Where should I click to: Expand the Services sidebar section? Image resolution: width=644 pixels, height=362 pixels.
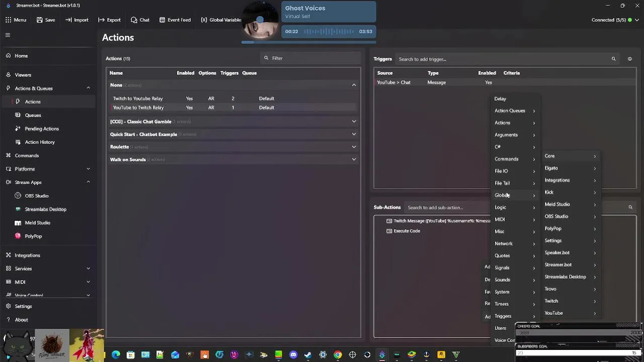pos(88,268)
